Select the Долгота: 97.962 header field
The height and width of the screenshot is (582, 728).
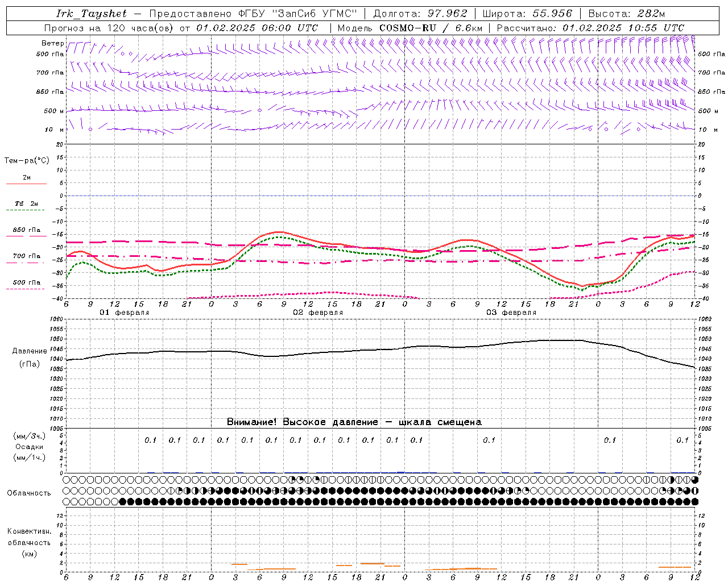420,14
